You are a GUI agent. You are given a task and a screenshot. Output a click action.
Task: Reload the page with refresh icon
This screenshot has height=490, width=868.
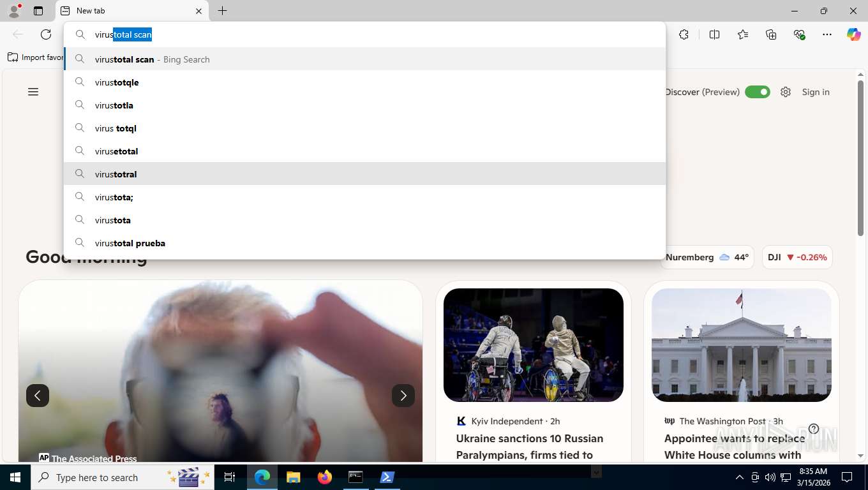click(46, 34)
